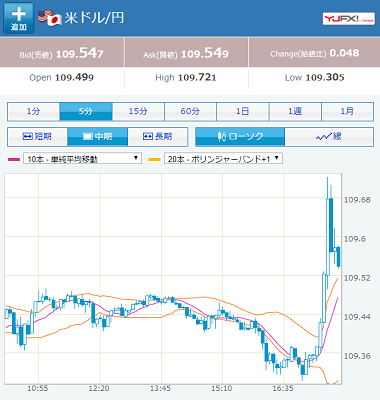Switch chart to 1分 timeframe

[x=33, y=112]
